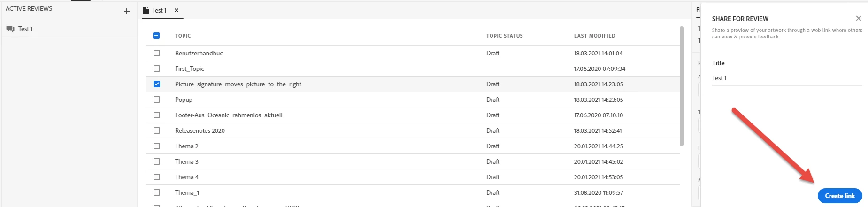Click the 31.08.2020 11:09:57 date cell

(x=599, y=192)
